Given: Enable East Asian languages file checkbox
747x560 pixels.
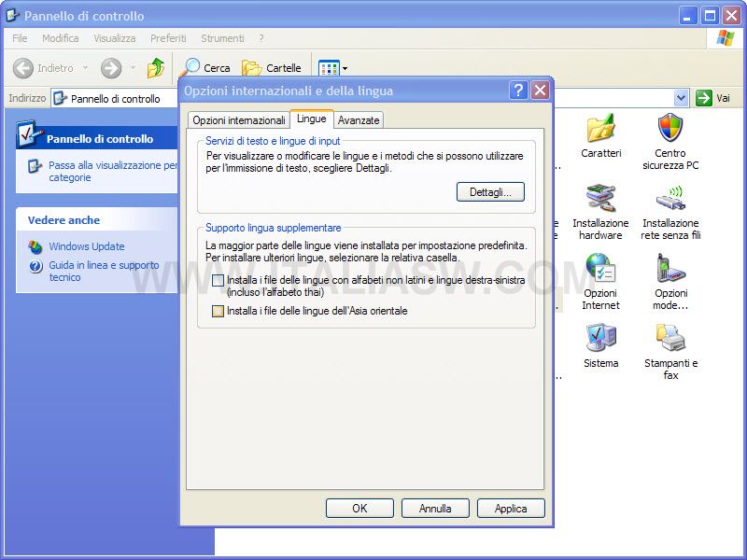Looking at the screenshot, I should point(218,311).
